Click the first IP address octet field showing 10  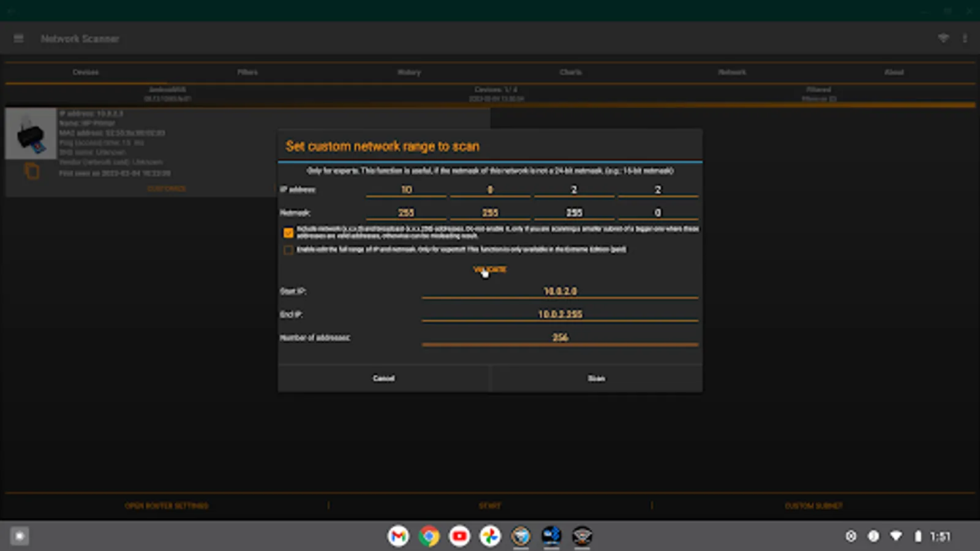tap(406, 190)
